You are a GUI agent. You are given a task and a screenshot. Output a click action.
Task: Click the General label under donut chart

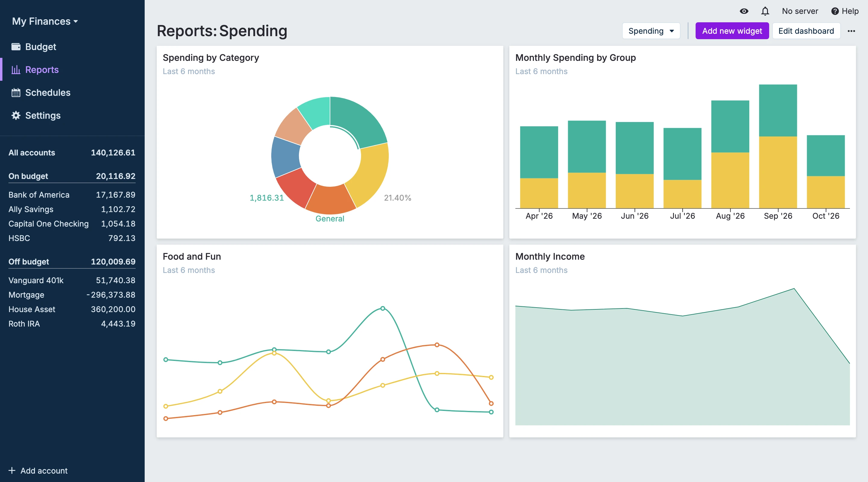(x=329, y=219)
